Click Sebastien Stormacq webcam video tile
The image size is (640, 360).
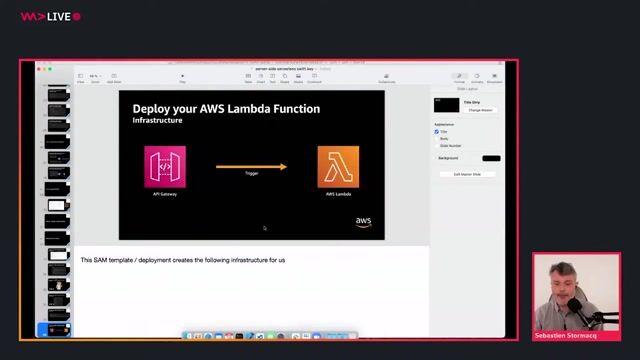[x=577, y=296]
